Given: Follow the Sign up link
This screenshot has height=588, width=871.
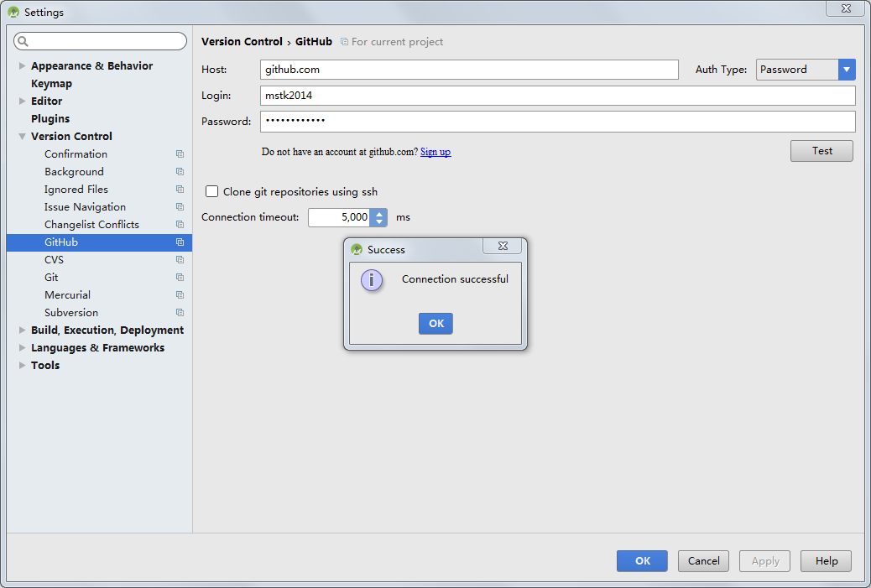Looking at the screenshot, I should pos(435,152).
